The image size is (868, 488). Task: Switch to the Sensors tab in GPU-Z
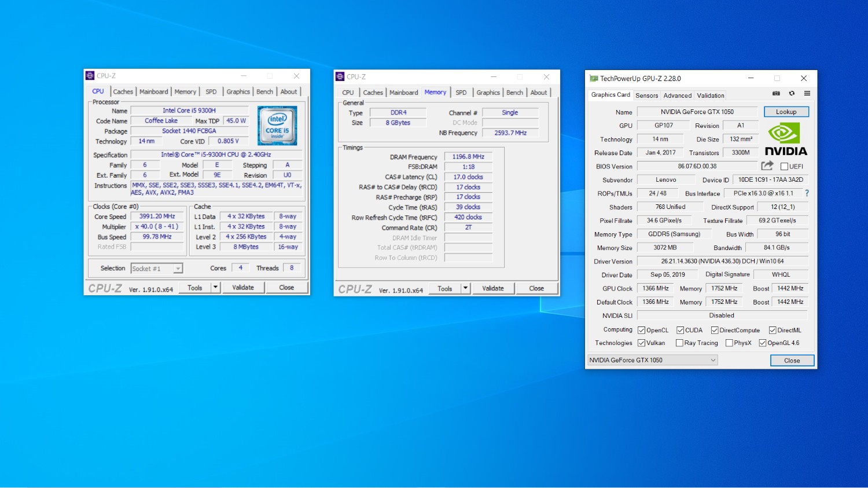pyautogui.click(x=646, y=96)
